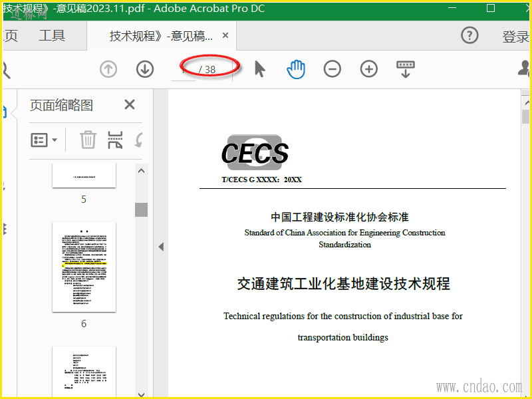Click the page label 6 text
This screenshot has width=532, height=399.
pos(84,324)
